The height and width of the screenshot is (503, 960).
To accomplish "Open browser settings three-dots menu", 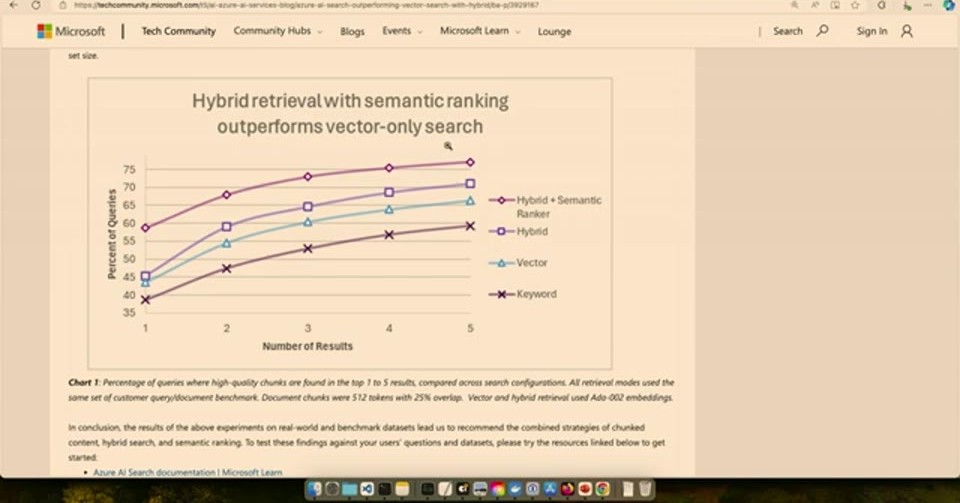I will click(x=928, y=5).
